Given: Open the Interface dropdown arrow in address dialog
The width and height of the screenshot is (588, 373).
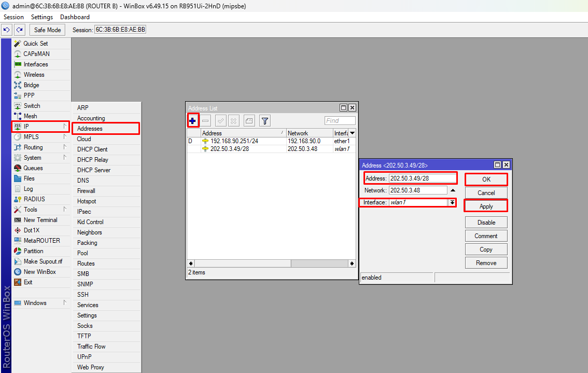Looking at the screenshot, I should 452,203.
